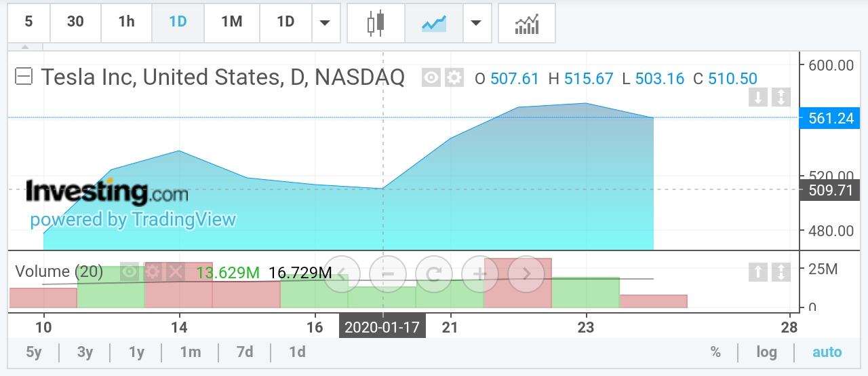Collapse the Tesla Inc series legend
The image size is (868, 376).
24,77
